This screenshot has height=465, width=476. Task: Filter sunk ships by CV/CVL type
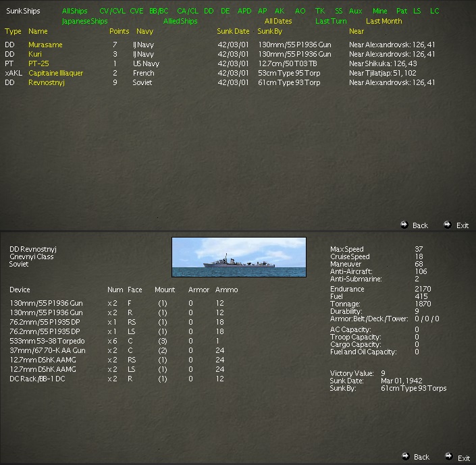[112, 11]
